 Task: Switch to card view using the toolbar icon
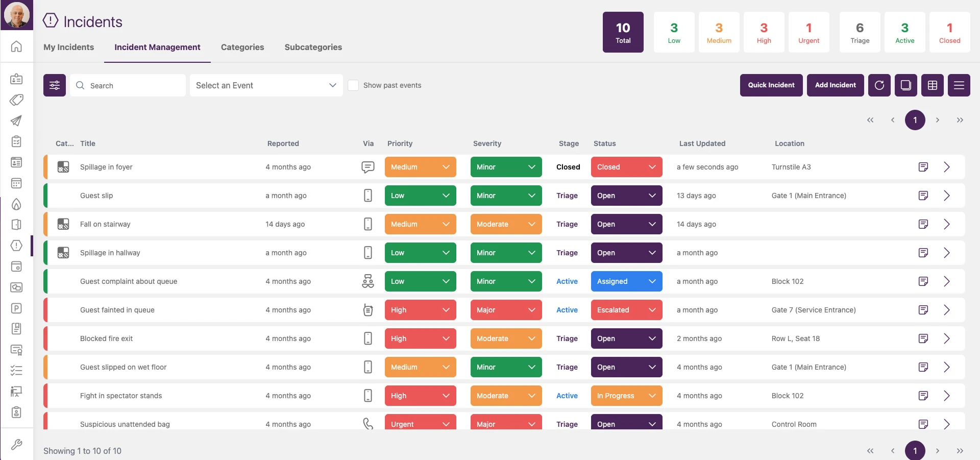click(905, 85)
